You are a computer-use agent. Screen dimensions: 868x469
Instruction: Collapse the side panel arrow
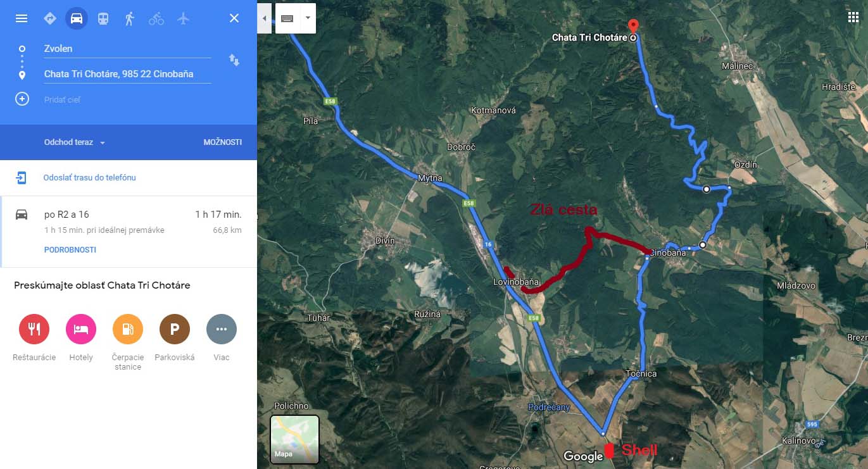(x=265, y=18)
